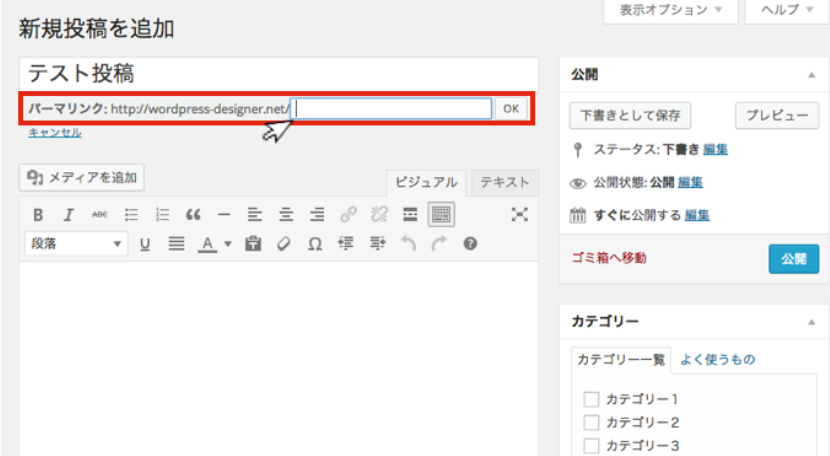This screenshot has height=456, width=830.
Task: Toggle bold formatting in the editor toolbar
Action: point(38,214)
